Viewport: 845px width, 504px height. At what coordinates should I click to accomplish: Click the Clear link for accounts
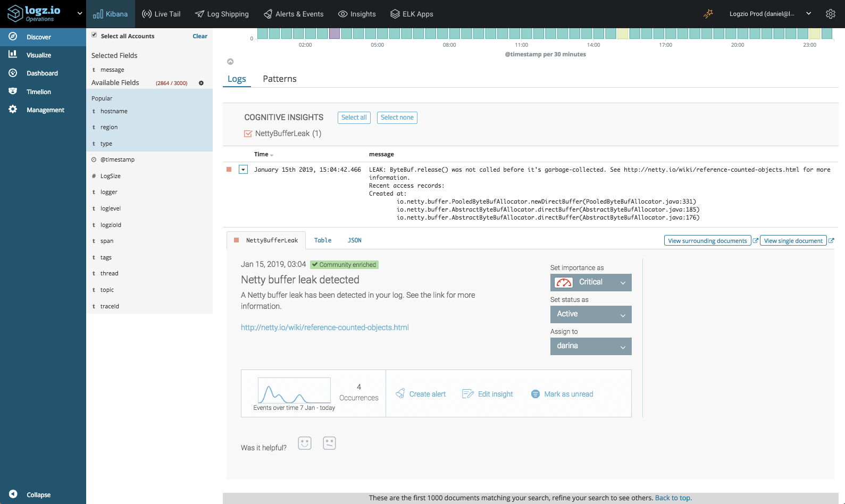[x=200, y=36]
